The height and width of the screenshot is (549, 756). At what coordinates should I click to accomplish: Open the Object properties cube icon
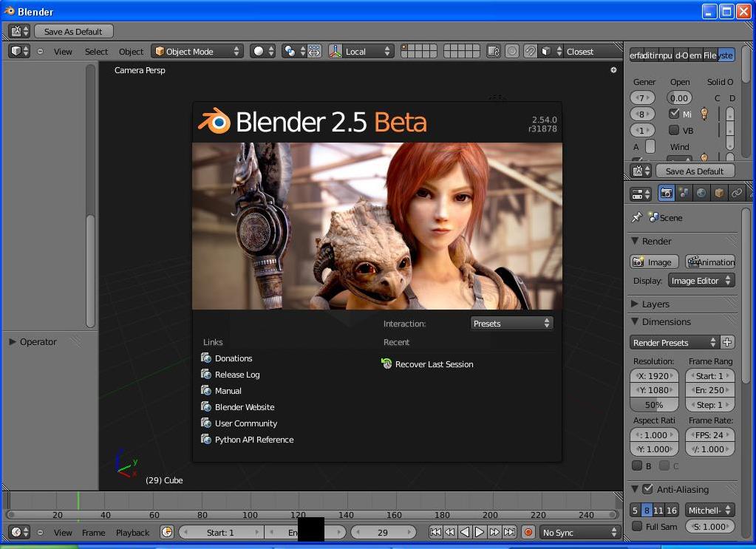pos(718,193)
